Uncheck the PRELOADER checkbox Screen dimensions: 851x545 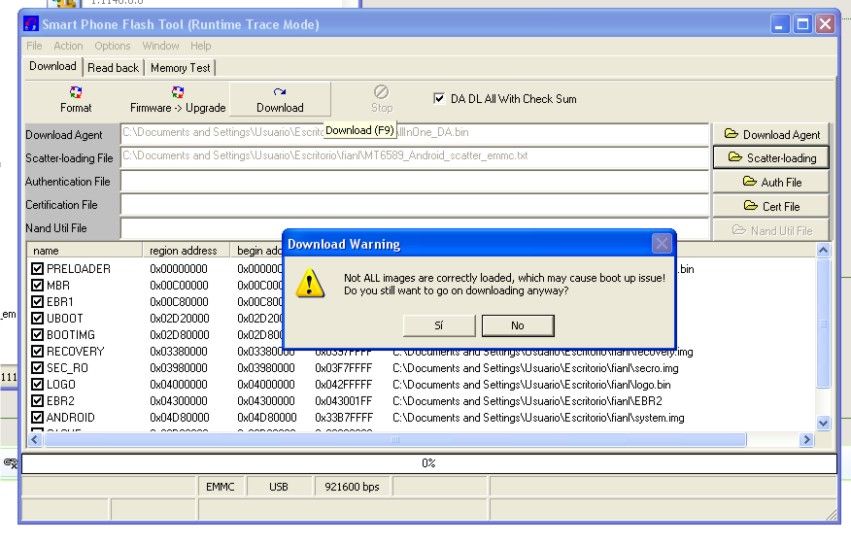coord(37,269)
